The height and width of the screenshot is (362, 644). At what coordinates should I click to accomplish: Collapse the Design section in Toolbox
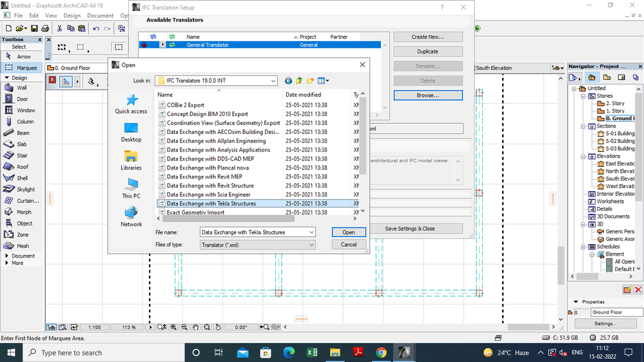tap(6, 77)
